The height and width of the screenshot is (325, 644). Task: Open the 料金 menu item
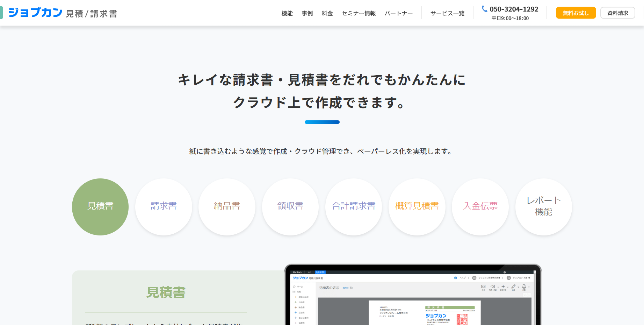[327, 13]
